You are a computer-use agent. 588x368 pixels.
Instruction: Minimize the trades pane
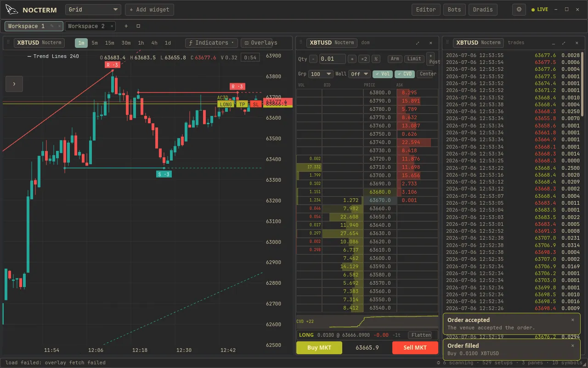coord(553,43)
